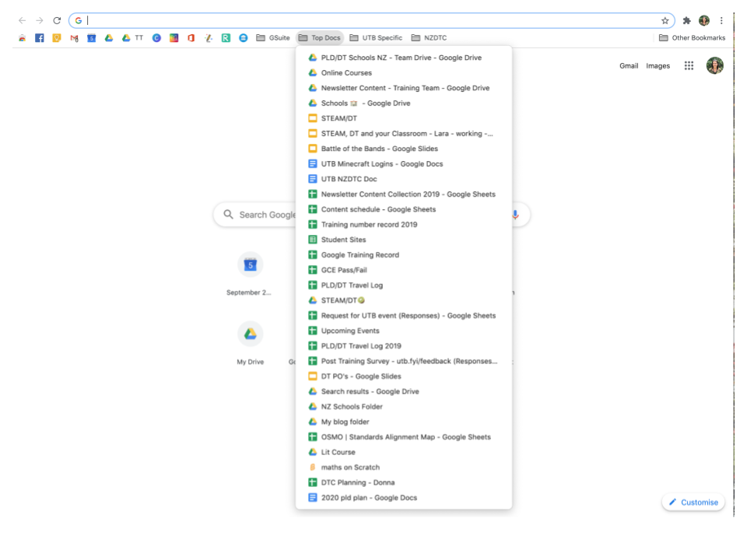This screenshot has height=560, width=747.
Task: Bookmark this page with the star icon
Action: [x=665, y=20]
